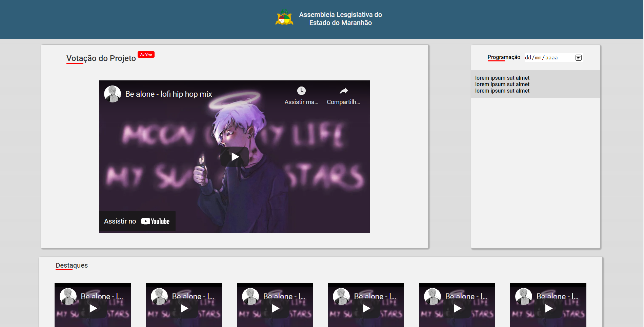Click the dd/mm/aaaa date input field
This screenshot has width=644, height=327.
coord(554,58)
